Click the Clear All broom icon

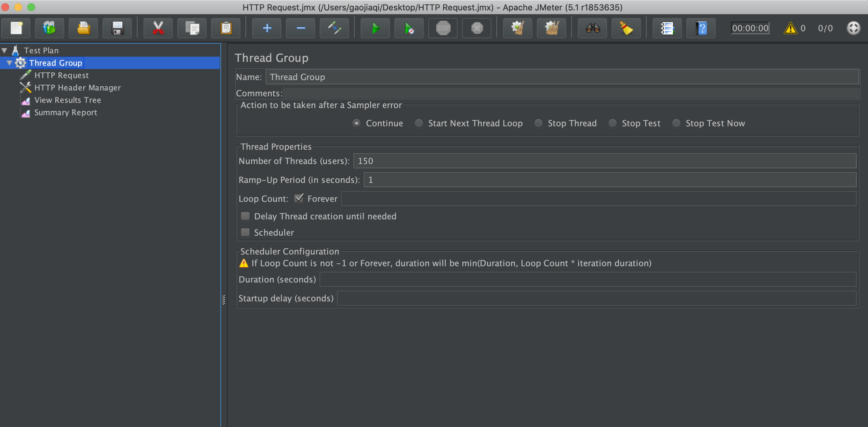(x=551, y=28)
